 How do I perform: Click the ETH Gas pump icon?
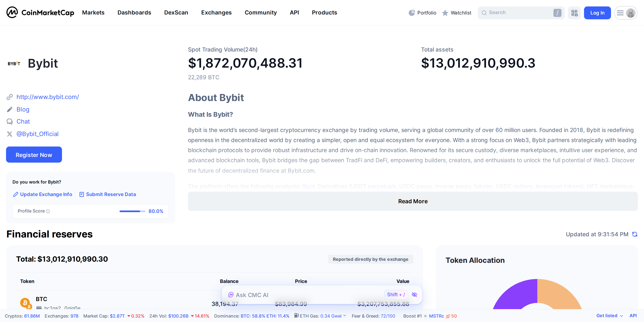(296, 316)
